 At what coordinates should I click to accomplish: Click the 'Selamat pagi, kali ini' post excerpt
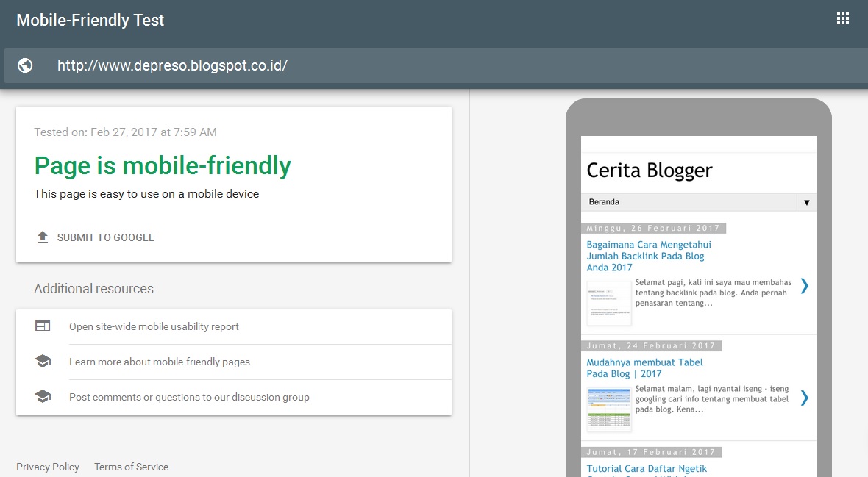coord(714,293)
